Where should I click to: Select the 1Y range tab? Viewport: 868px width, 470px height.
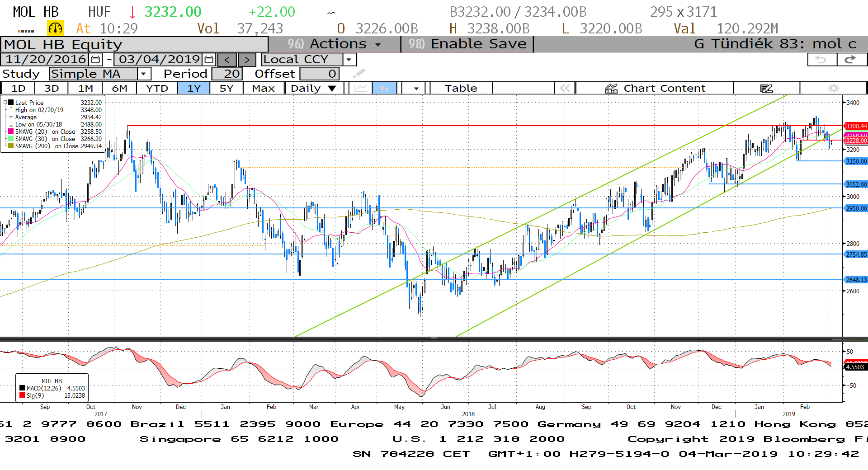click(x=193, y=88)
